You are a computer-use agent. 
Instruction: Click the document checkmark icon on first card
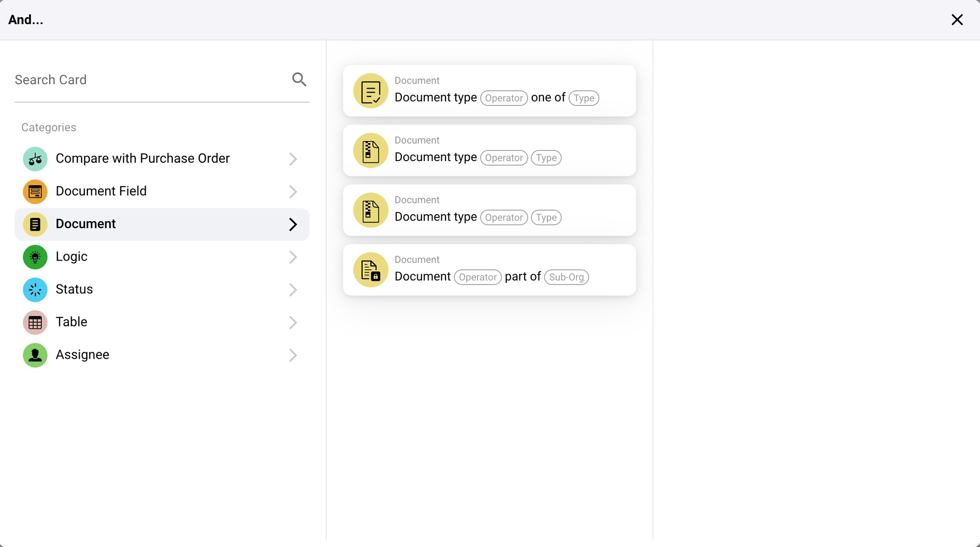tap(370, 91)
